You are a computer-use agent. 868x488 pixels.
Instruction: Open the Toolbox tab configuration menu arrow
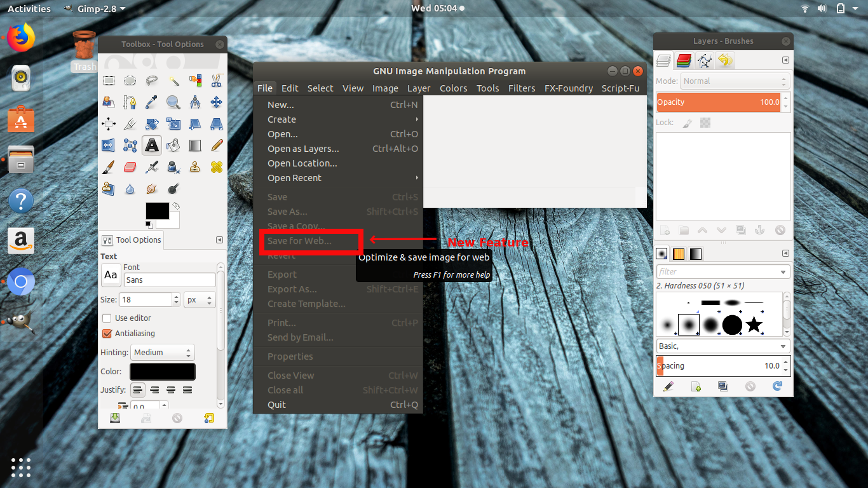[x=219, y=240]
